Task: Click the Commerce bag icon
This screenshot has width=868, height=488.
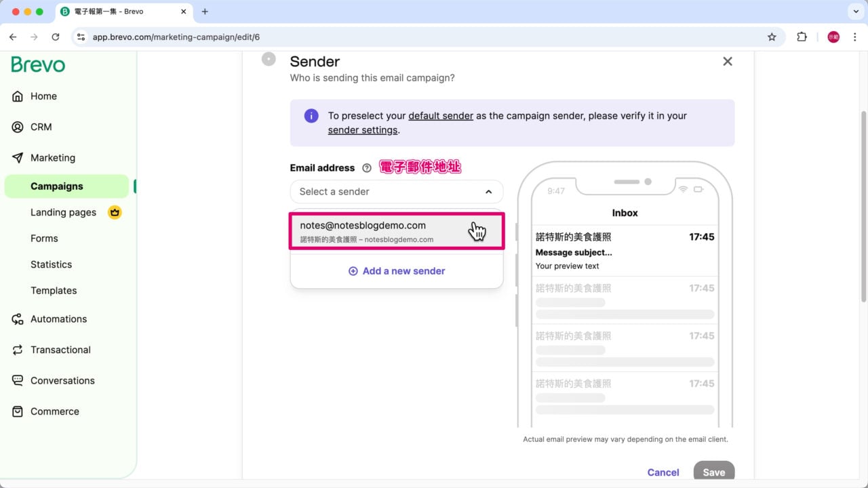Action: tap(18, 411)
